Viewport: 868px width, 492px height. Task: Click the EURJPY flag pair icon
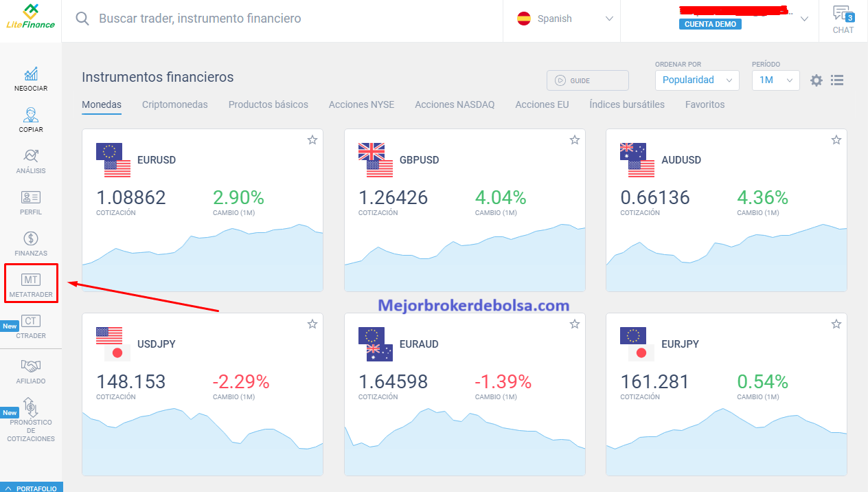(x=637, y=344)
